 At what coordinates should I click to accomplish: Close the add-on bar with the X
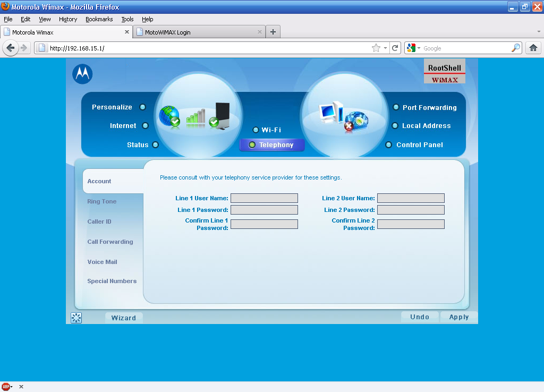pyautogui.click(x=21, y=387)
